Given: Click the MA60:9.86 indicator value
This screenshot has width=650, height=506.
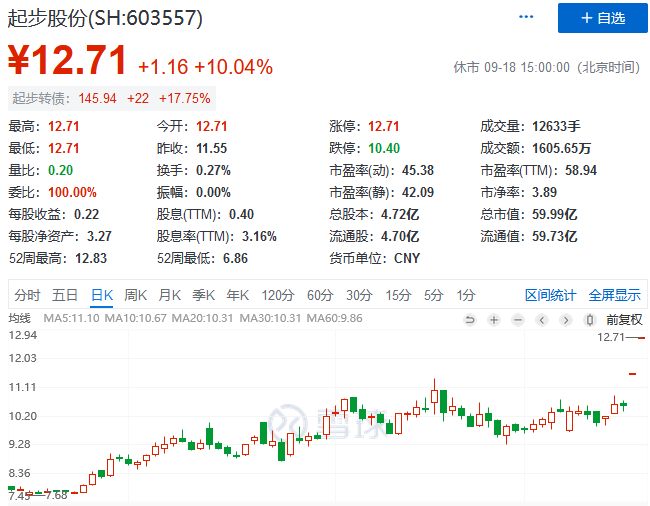Looking at the screenshot, I should [x=335, y=318].
